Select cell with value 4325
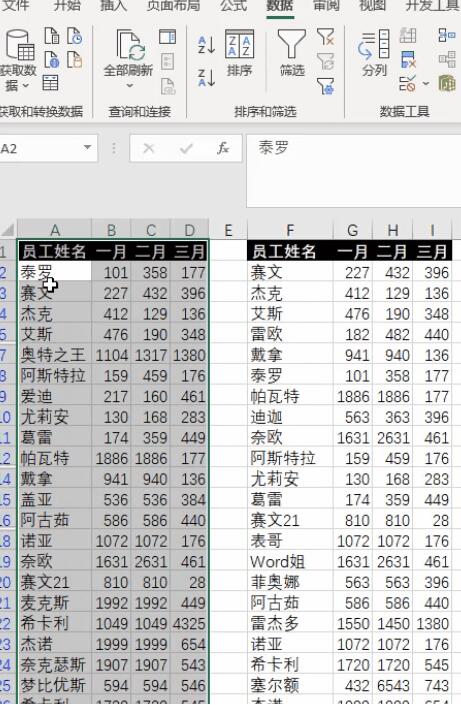The width and height of the screenshot is (461, 705). (x=189, y=624)
